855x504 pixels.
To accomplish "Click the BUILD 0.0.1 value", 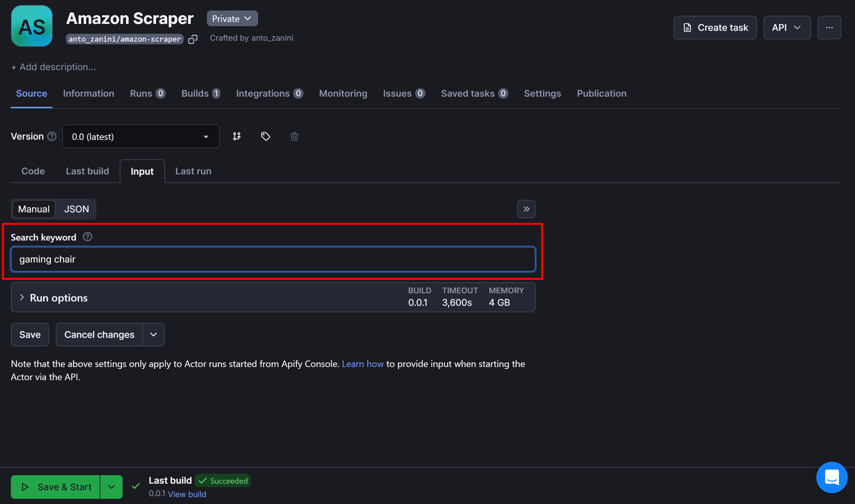I will 417,302.
